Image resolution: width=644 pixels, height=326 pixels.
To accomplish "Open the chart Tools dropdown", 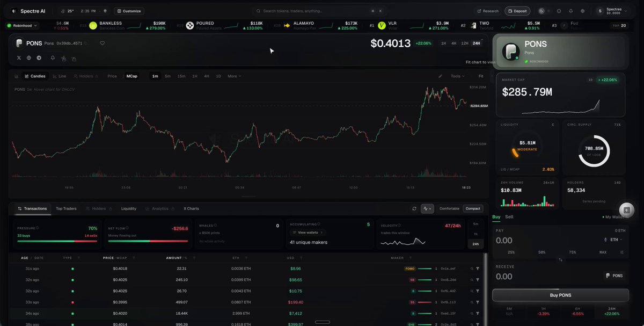I will 458,76.
